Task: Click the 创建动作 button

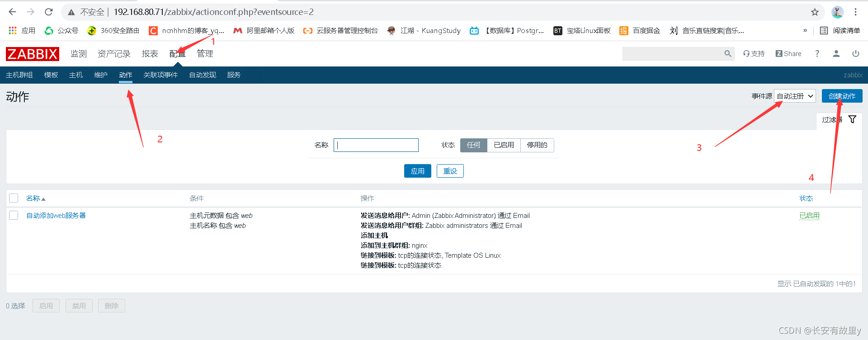Action: point(842,96)
